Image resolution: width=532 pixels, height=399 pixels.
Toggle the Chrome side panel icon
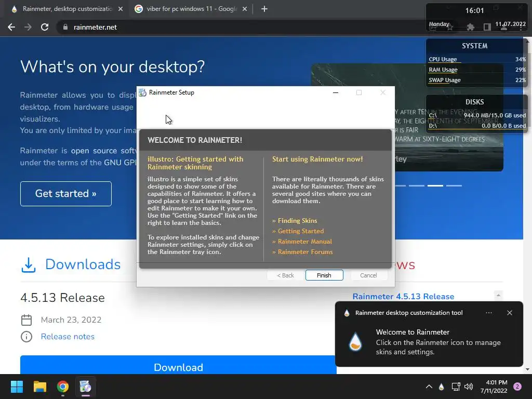(487, 27)
